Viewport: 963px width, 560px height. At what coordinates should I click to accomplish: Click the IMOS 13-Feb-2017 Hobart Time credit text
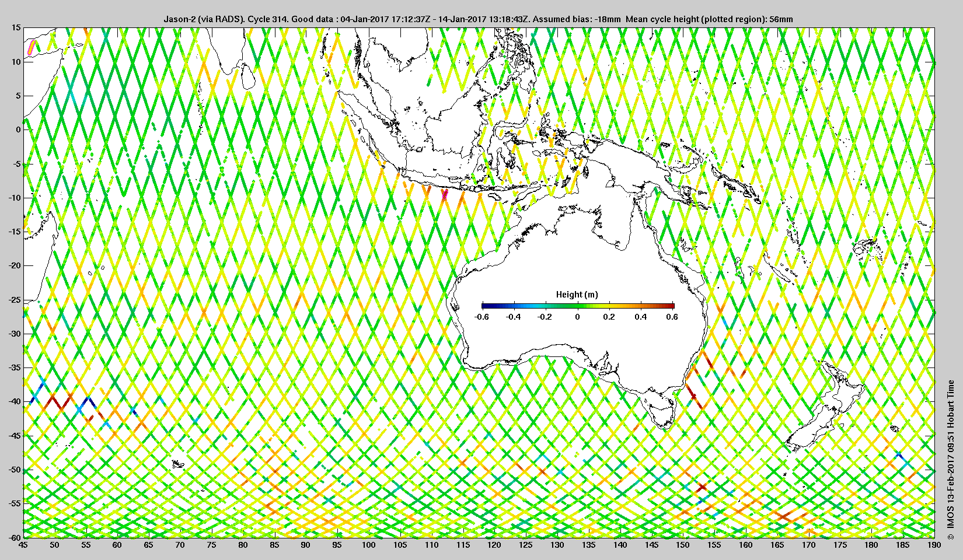pyautogui.click(x=951, y=459)
